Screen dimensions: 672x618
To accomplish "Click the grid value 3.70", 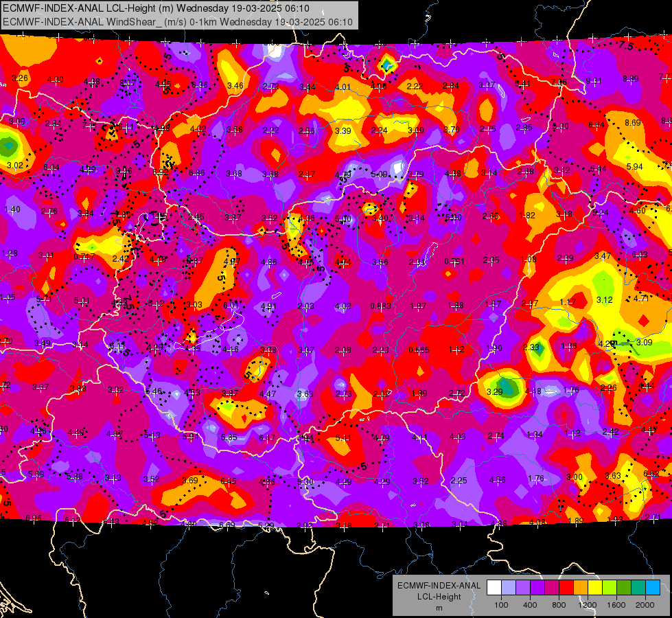I will pos(451,130).
